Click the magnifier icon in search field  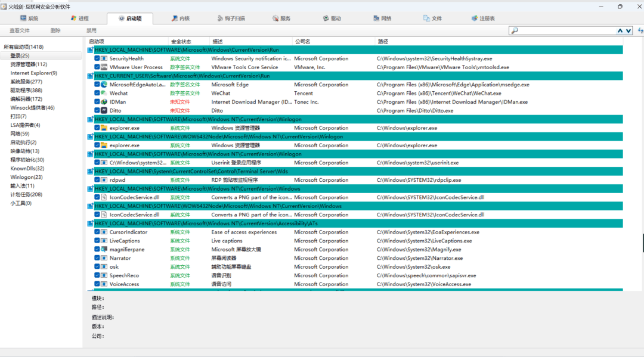point(515,31)
